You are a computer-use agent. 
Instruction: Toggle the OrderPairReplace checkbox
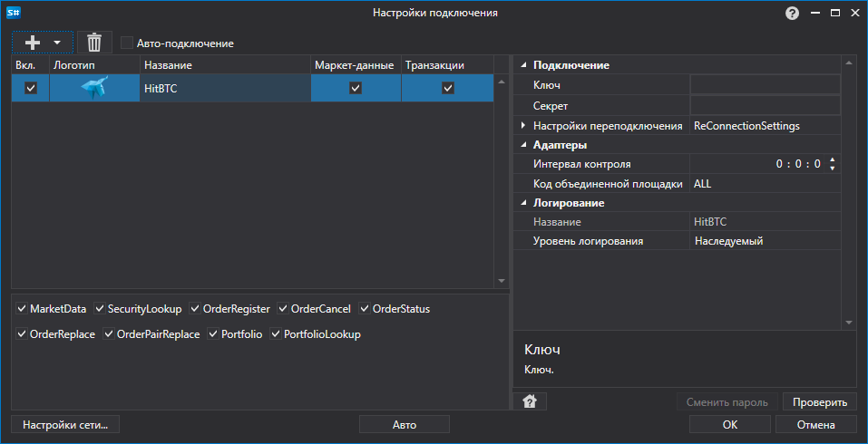click(x=109, y=334)
